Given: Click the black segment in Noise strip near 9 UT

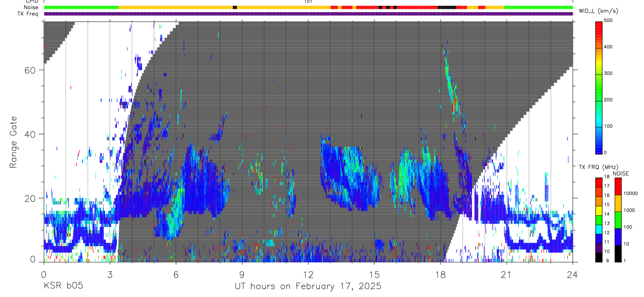Looking at the screenshot, I should [235, 7].
